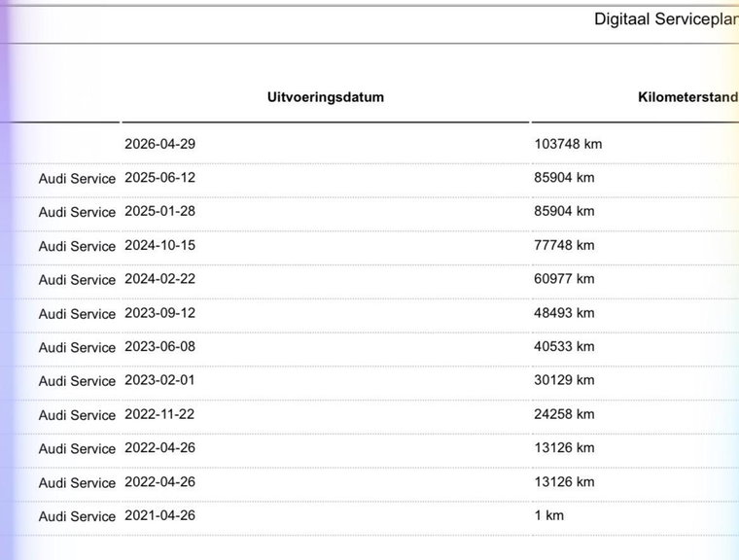Select the 1 km mileage value

coord(549,515)
